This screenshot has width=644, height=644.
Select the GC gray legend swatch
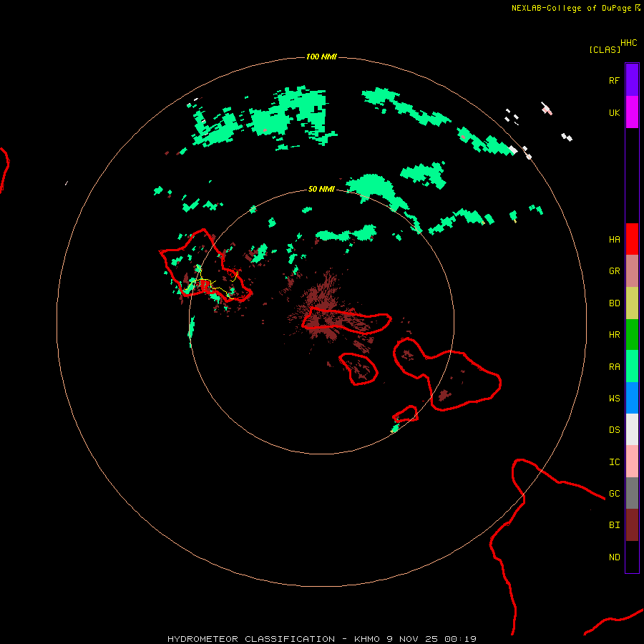pyautogui.click(x=632, y=493)
